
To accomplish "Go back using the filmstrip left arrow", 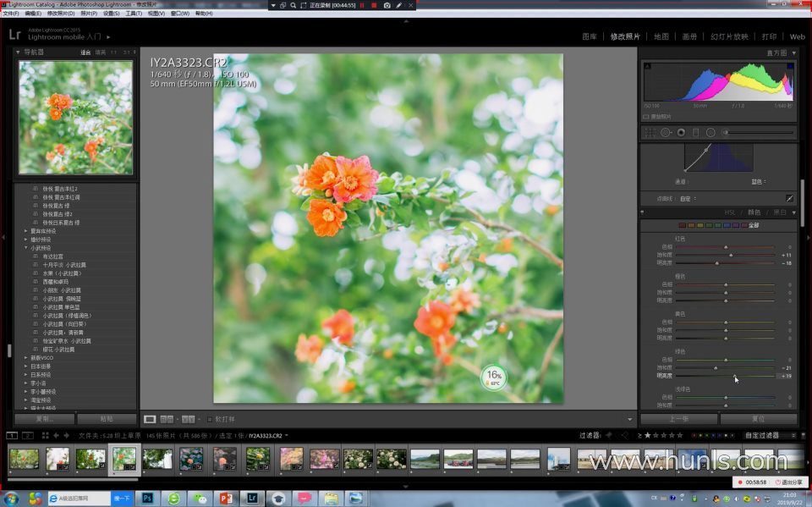I will point(56,435).
